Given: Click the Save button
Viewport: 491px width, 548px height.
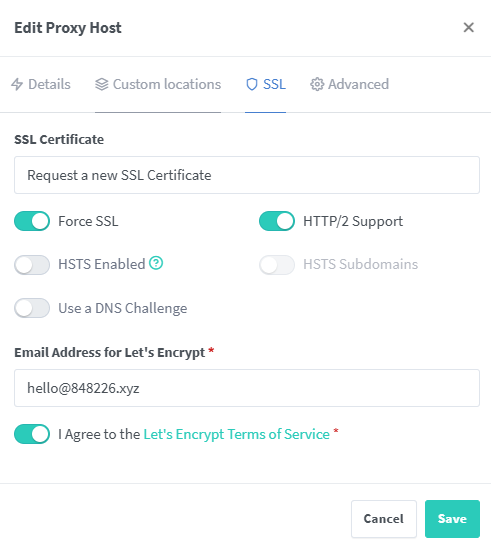Looking at the screenshot, I should [452, 519].
